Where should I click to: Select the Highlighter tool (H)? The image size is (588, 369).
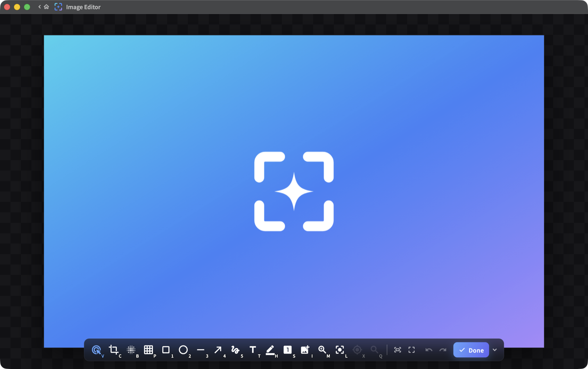270,350
